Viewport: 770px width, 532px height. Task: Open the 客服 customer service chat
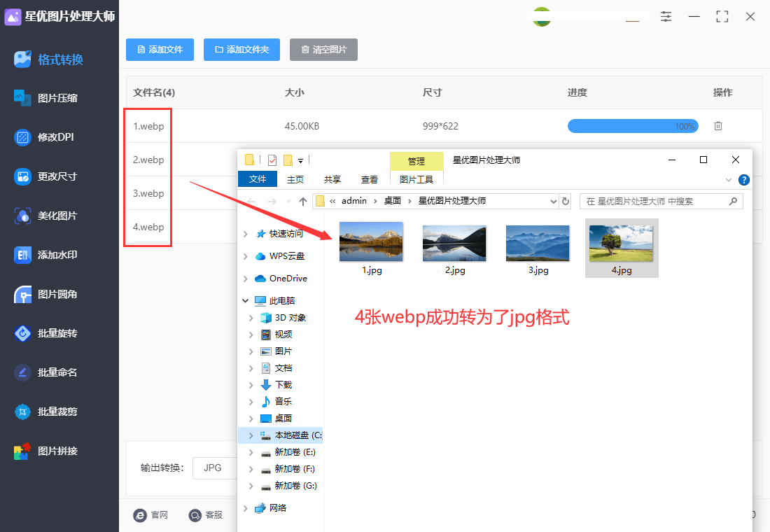pyautogui.click(x=206, y=515)
